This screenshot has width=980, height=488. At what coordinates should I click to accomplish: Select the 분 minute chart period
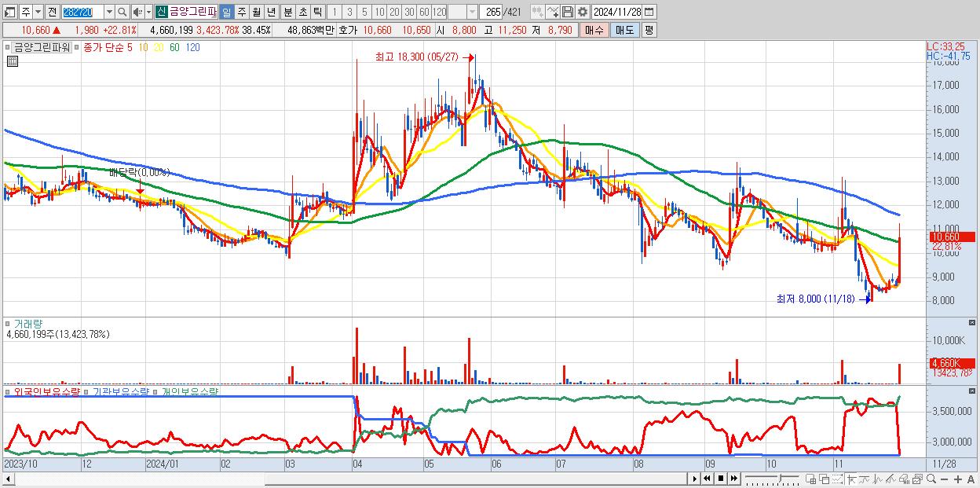click(x=287, y=12)
